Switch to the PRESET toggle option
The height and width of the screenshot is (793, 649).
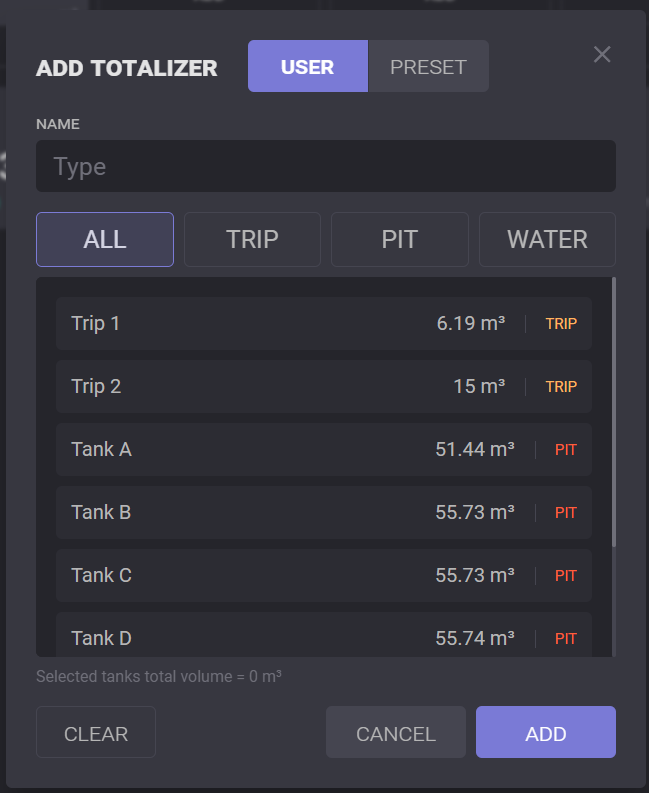[428, 67]
